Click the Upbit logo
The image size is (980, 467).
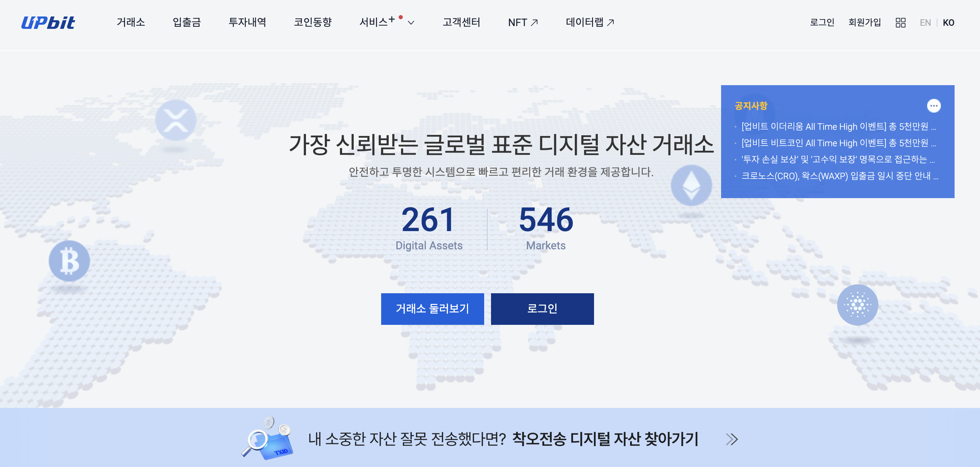pos(48,23)
